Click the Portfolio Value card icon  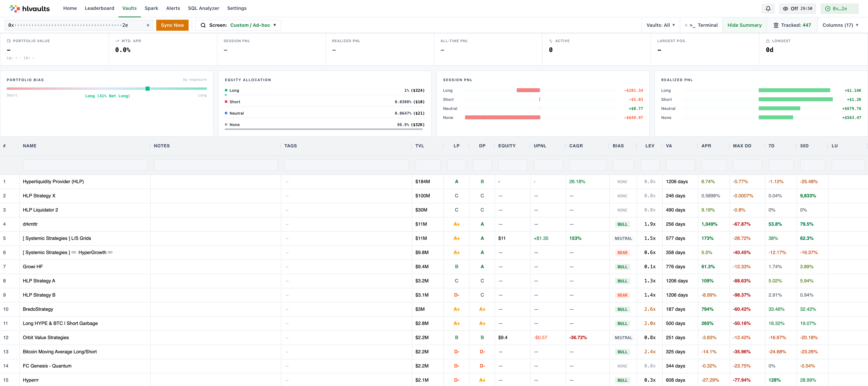[x=9, y=41]
